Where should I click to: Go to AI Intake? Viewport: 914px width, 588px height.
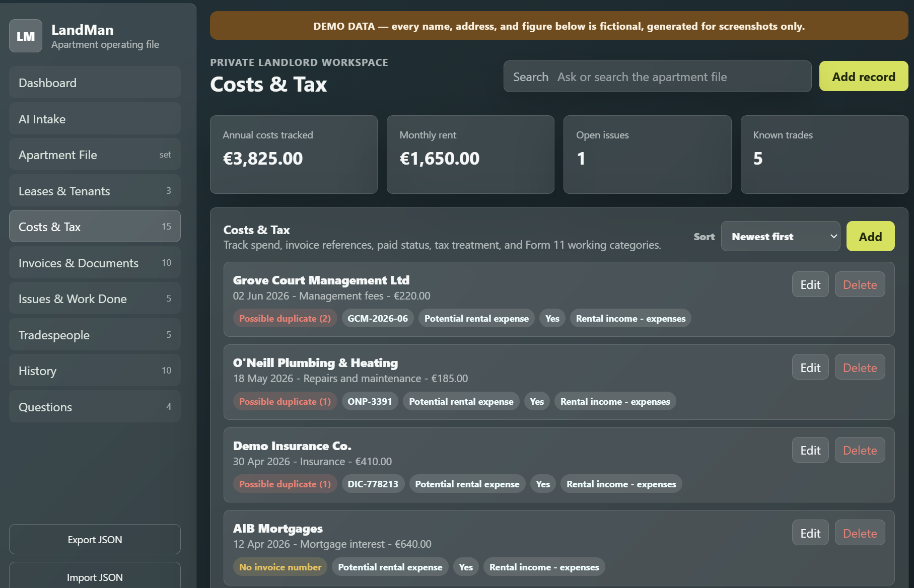95,119
